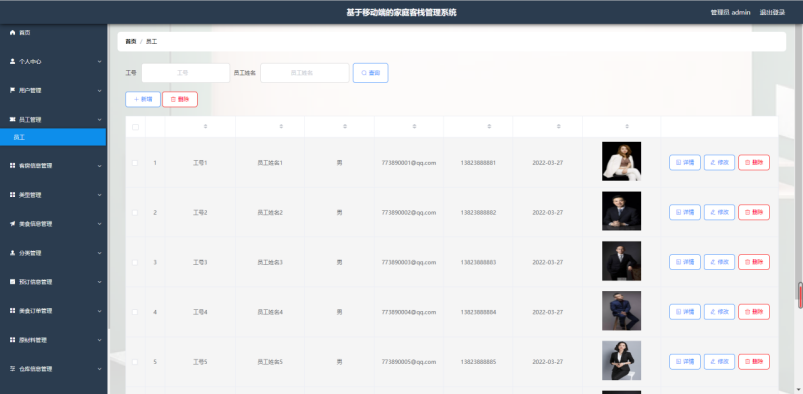Select the 员工 submenu item

[x=53, y=137]
